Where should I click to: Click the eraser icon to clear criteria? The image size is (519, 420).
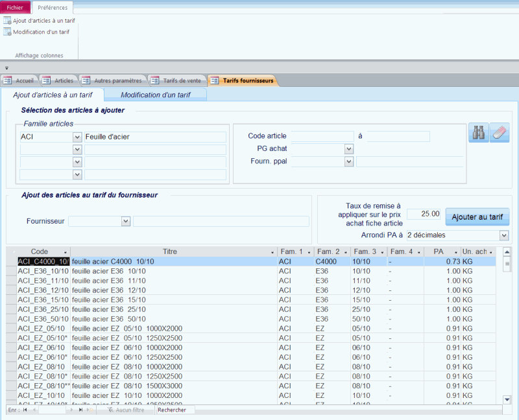click(500, 134)
